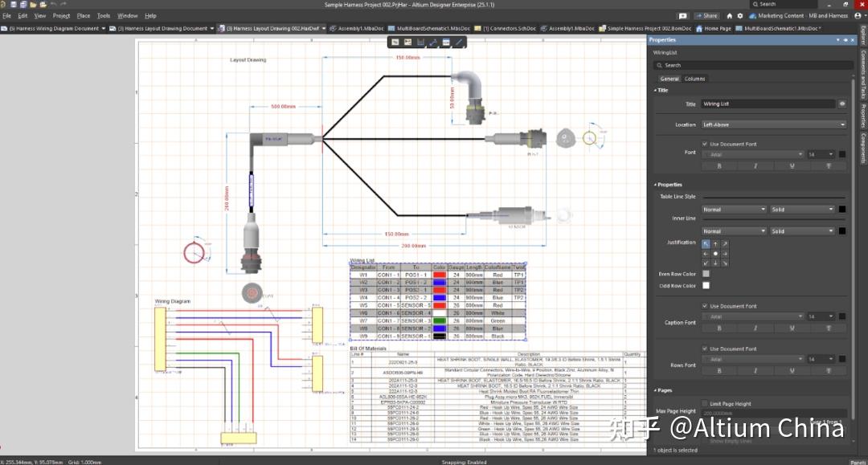Collapse the Pages section
The image size is (868, 465).
(x=656, y=390)
